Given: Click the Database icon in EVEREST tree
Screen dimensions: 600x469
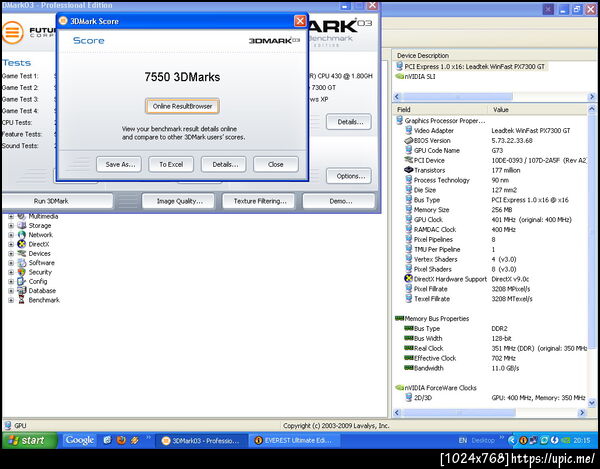Looking at the screenshot, I should [22, 291].
